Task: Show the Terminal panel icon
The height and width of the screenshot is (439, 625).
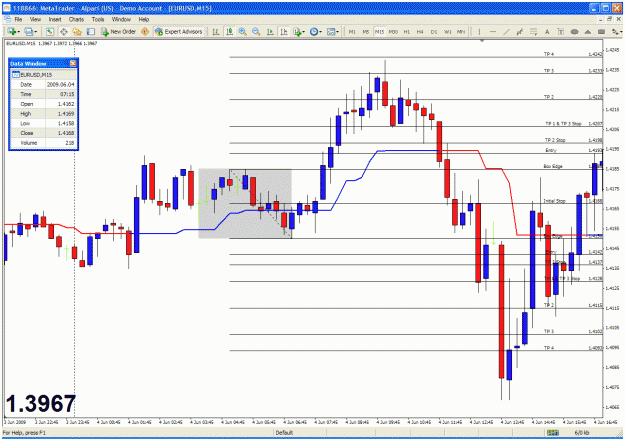Action: point(90,31)
